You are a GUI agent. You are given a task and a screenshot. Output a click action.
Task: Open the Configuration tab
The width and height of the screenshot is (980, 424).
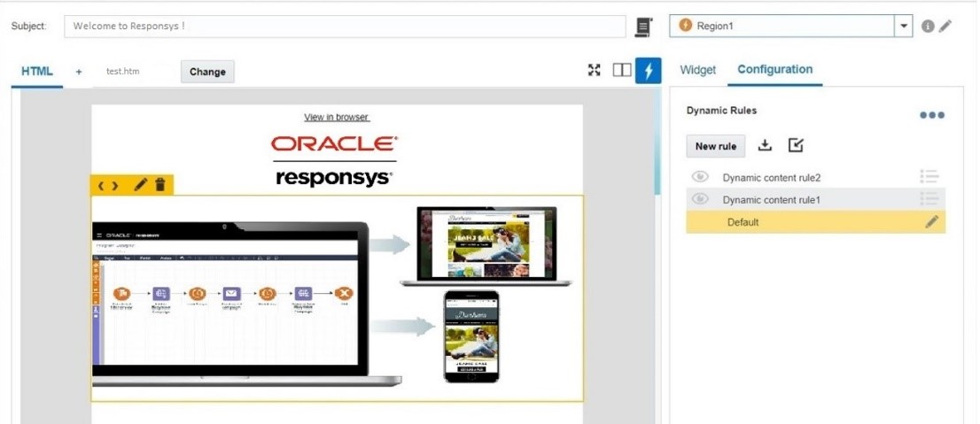tap(775, 69)
